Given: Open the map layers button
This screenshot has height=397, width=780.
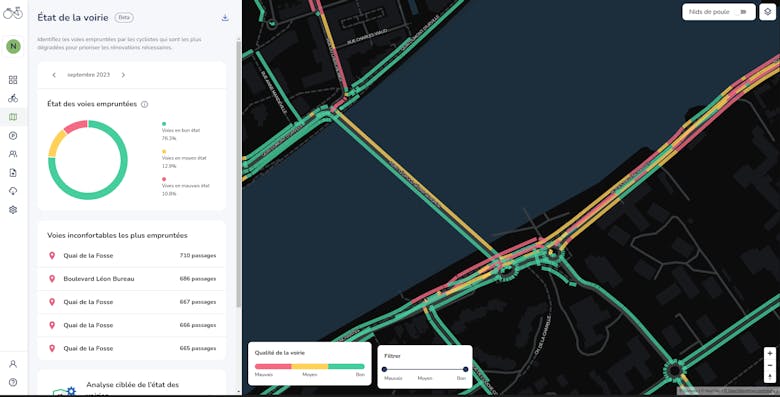Looking at the screenshot, I should (x=768, y=12).
